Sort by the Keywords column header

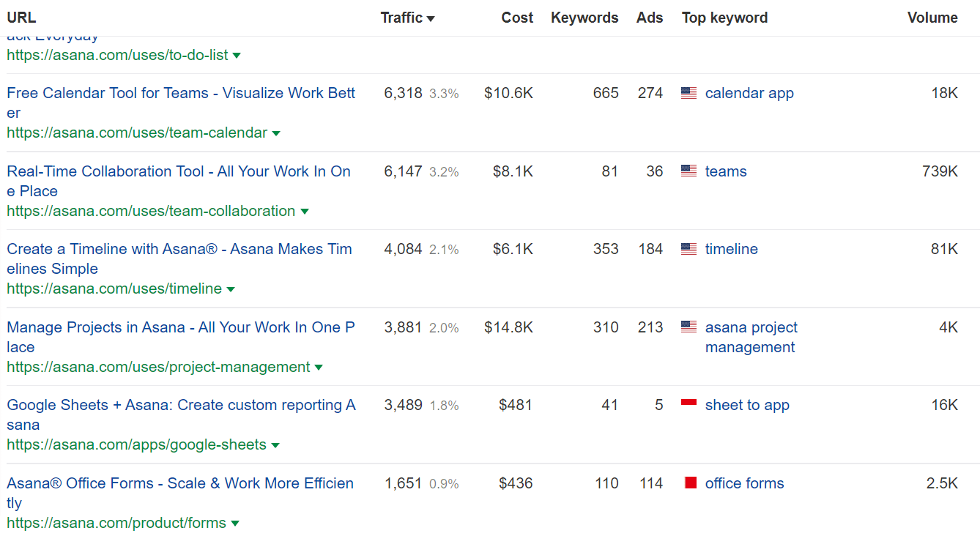tap(584, 18)
